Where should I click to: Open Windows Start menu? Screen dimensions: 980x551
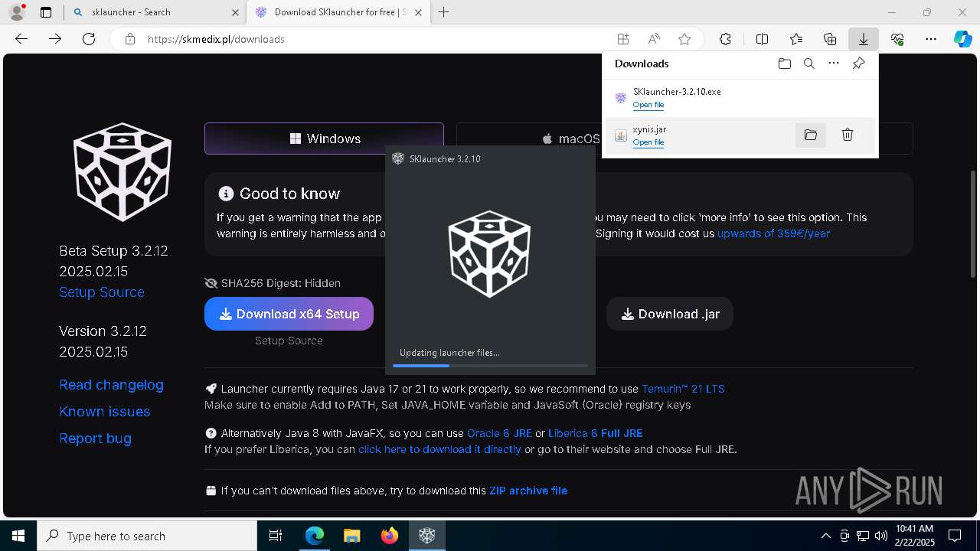tap(18, 536)
